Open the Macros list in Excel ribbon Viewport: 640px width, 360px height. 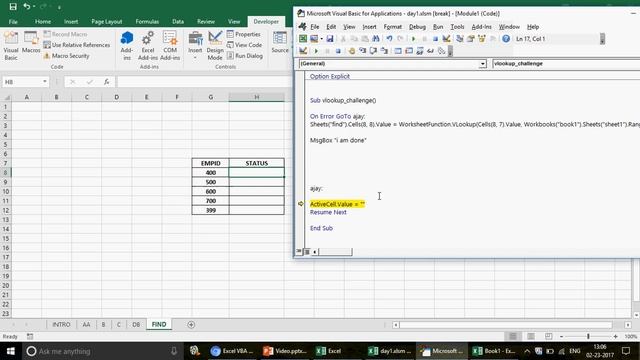(31, 43)
